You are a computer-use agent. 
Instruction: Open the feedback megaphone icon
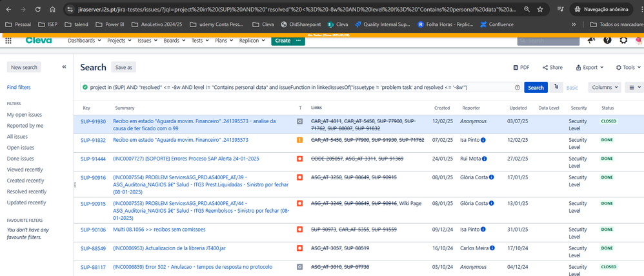coord(592,40)
